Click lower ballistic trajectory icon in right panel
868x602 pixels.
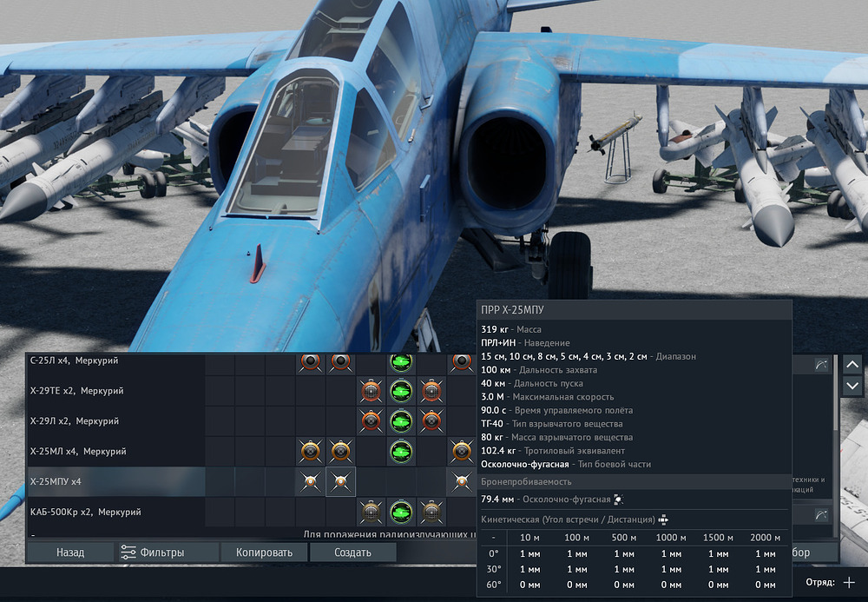[x=821, y=516]
